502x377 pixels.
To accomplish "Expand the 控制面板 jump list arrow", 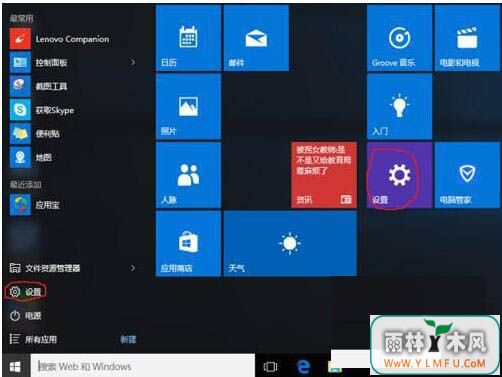I will (x=133, y=62).
